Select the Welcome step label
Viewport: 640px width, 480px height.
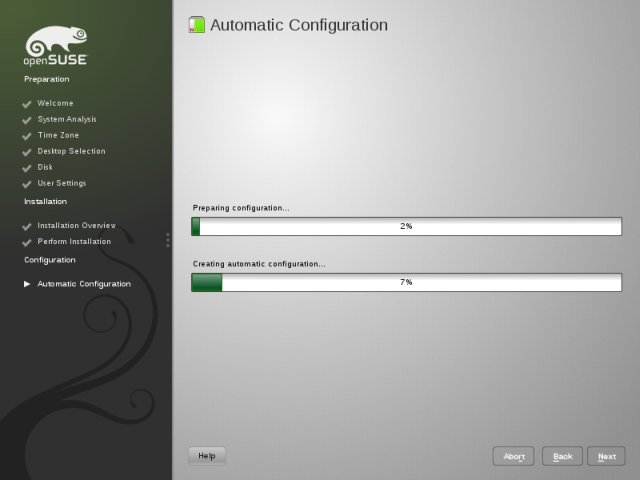[x=56, y=103]
